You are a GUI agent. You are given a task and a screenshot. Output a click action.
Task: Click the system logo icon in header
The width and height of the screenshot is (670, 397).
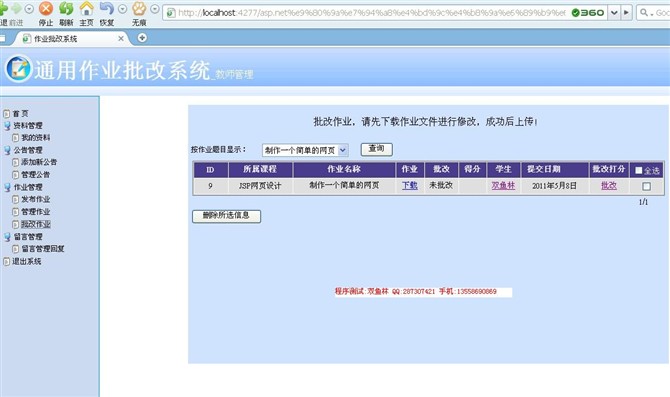18,68
